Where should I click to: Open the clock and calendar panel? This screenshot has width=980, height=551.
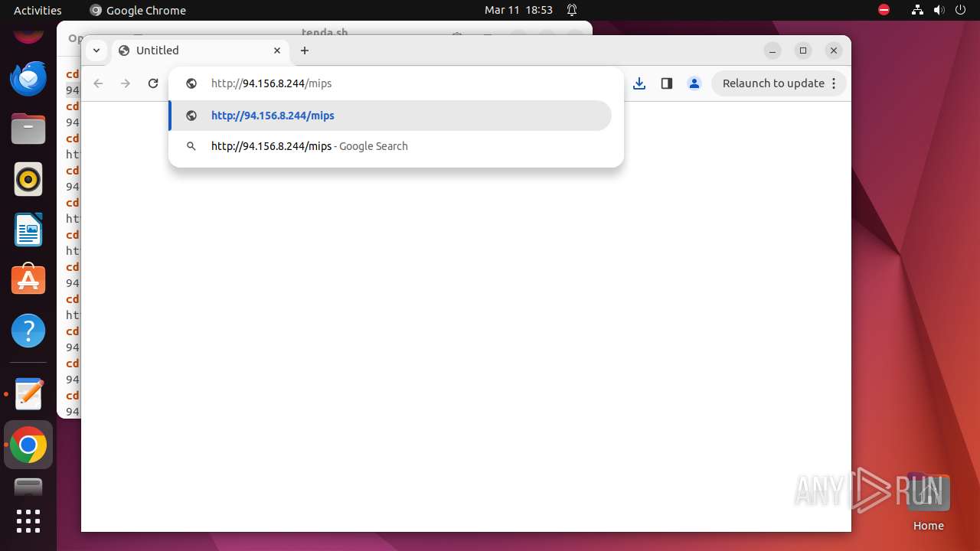518,10
